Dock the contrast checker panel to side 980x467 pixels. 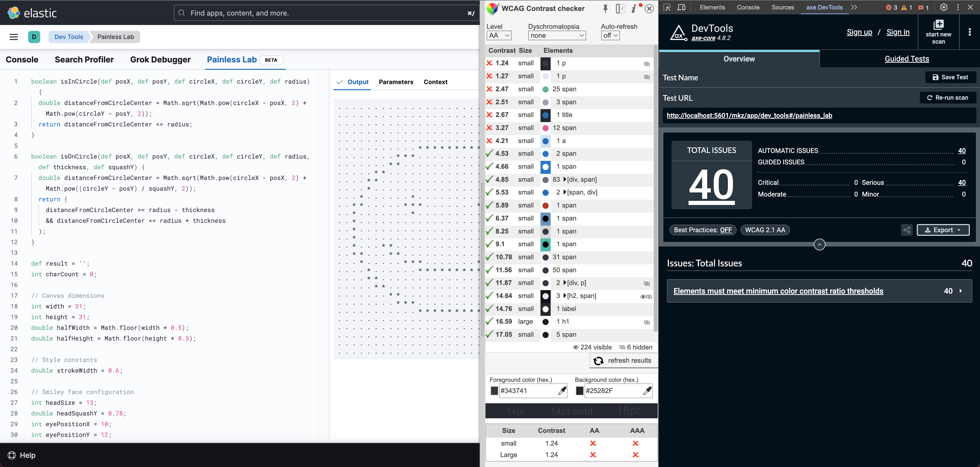(x=620, y=8)
